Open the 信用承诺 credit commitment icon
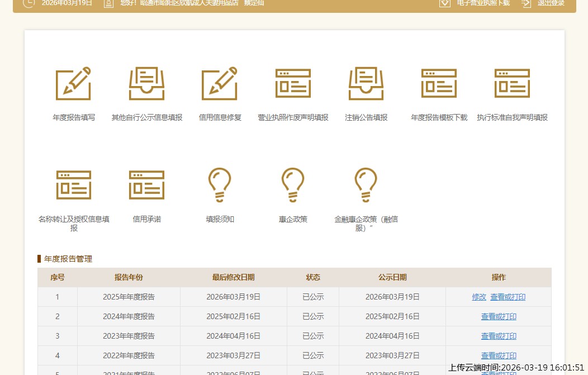This screenshot has height=375, width=588. pyautogui.click(x=146, y=185)
